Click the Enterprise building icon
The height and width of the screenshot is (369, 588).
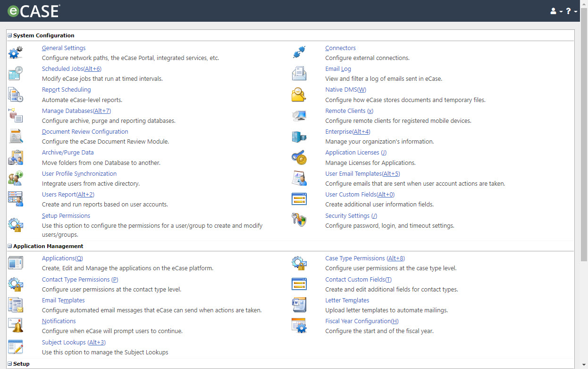[x=299, y=136]
